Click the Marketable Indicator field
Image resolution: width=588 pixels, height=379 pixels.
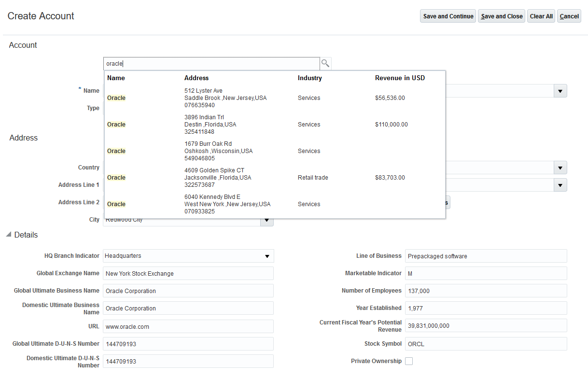point(486,273)
